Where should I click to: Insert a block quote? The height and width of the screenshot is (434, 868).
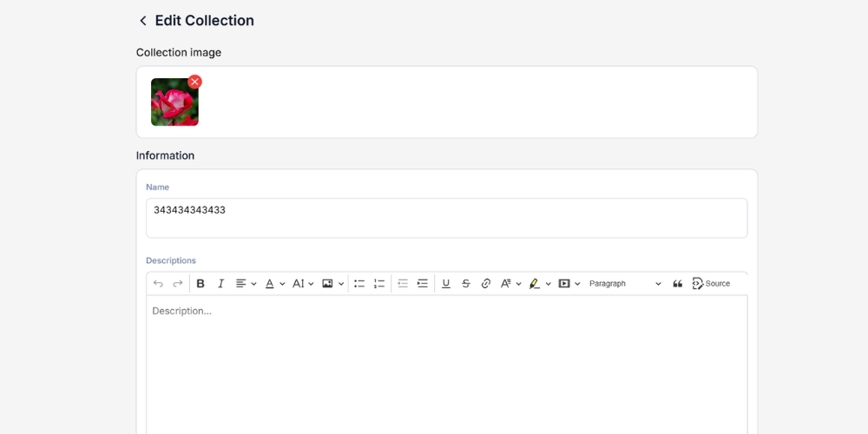677,284
